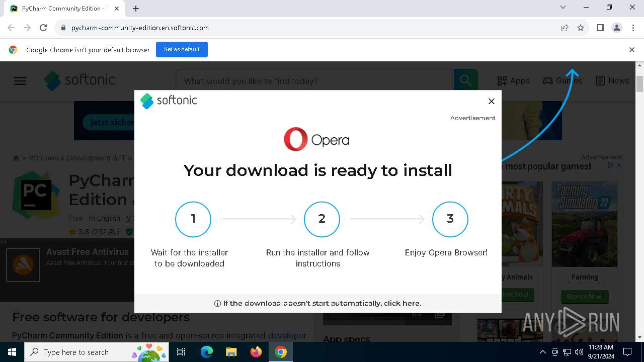
Task: Open the volume tray icon
Action: coord(579,352)
